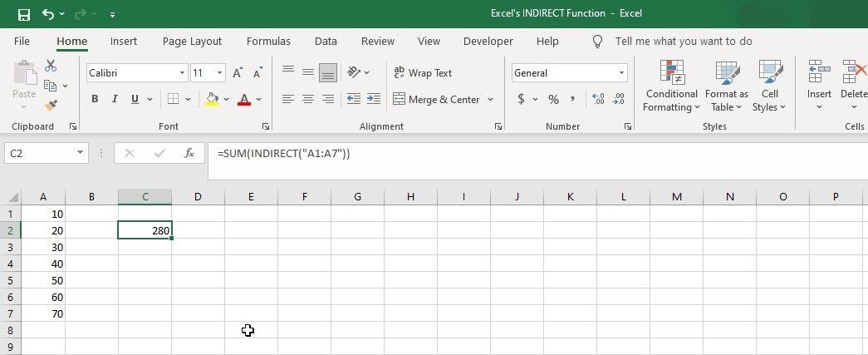Click the Tell me what you want field
The image size is (868, 355).
(x=684, y=42)
